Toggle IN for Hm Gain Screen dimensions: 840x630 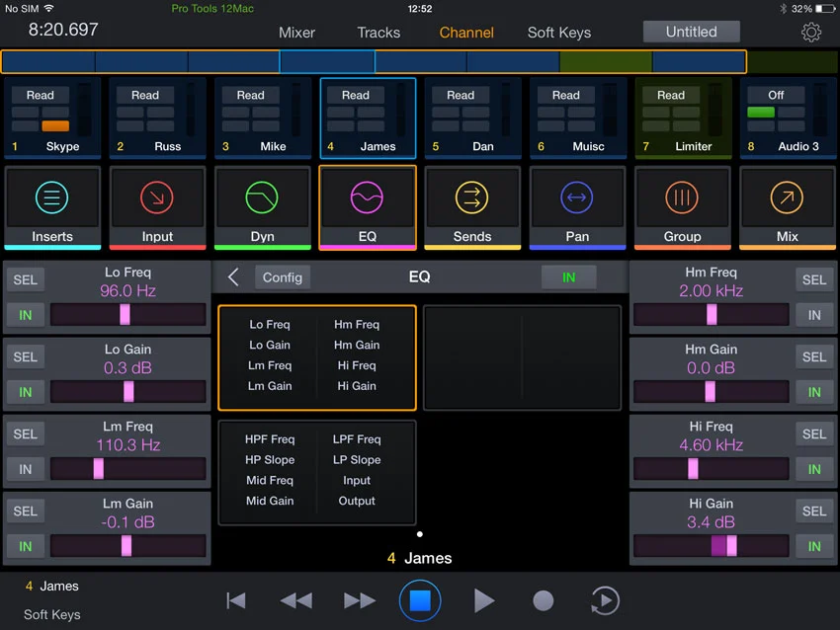pyautogui.click(x=814, y=392)
